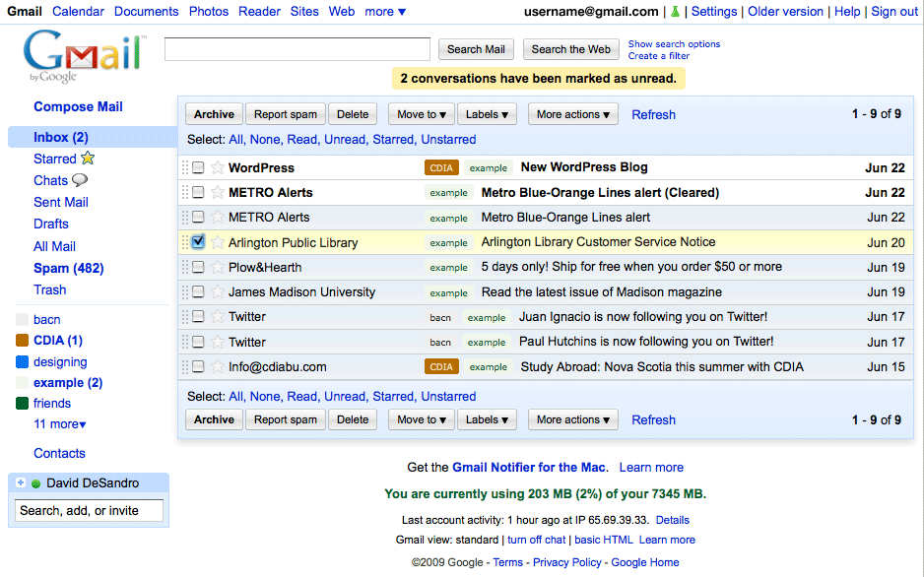Image resolution: width=924 pixels, height=577 pixels.
Task: Uncheck the Arlington Public Library message checkbox
Action: pyautogui.click(x=200, y=241)
